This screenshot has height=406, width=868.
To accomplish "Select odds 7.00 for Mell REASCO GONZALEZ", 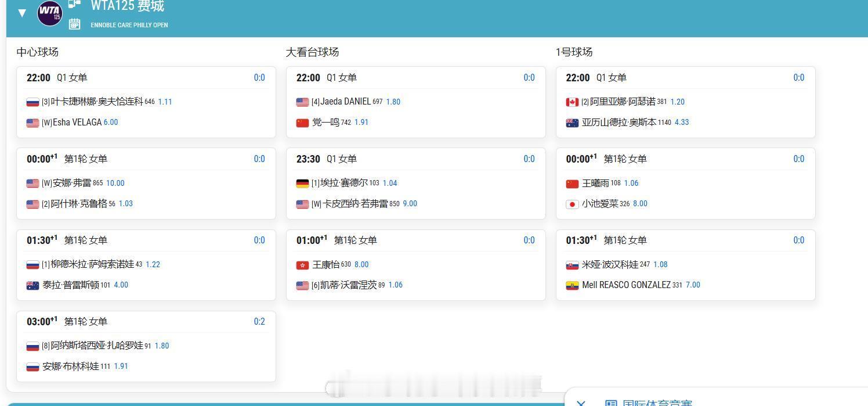I will coord(693,285).
